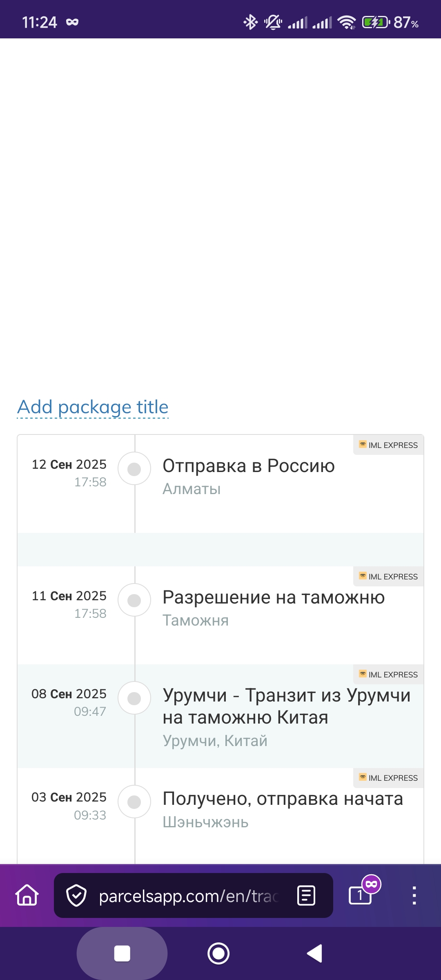Tap the parcelsapp.com URL address field

188,896
